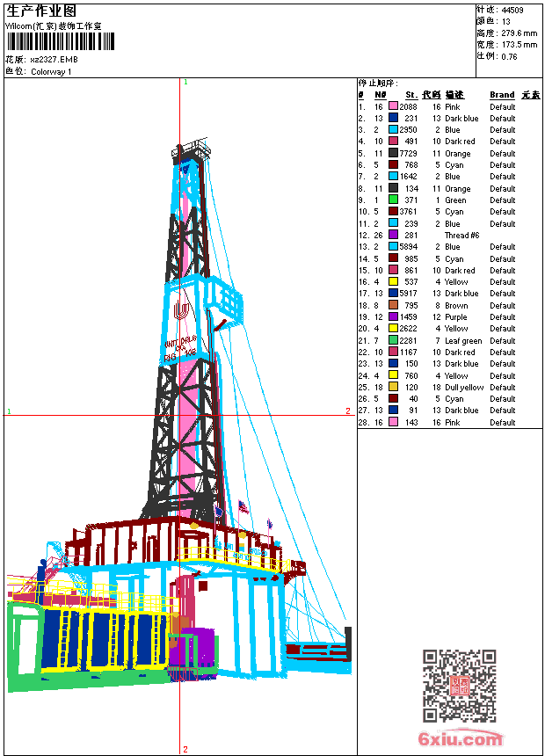Click the barcode under the Wilcom title
The height and width of the screenshot is (756, 545).
tap(60, 41)
